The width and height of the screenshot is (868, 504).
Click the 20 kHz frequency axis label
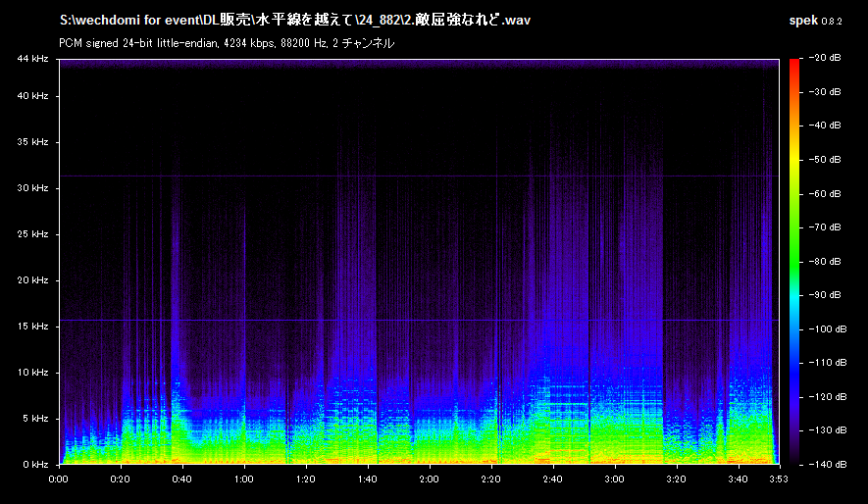(x=32, y=280)
